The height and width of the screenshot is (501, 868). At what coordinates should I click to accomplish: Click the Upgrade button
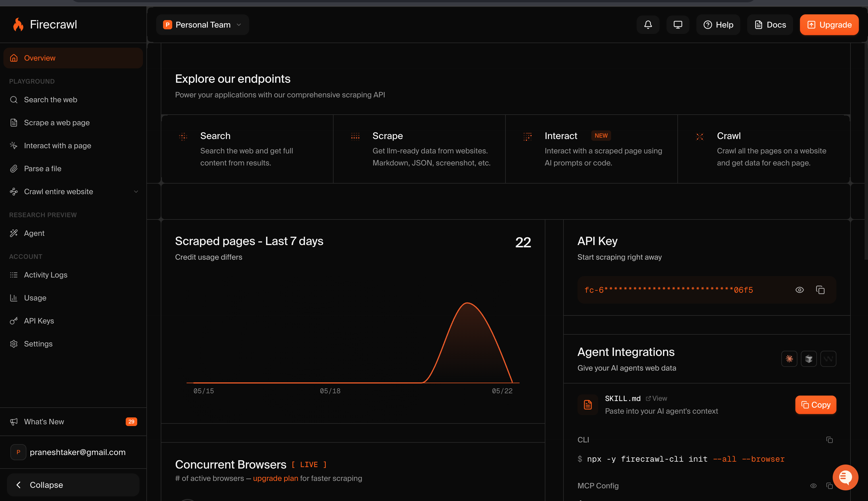829,25
